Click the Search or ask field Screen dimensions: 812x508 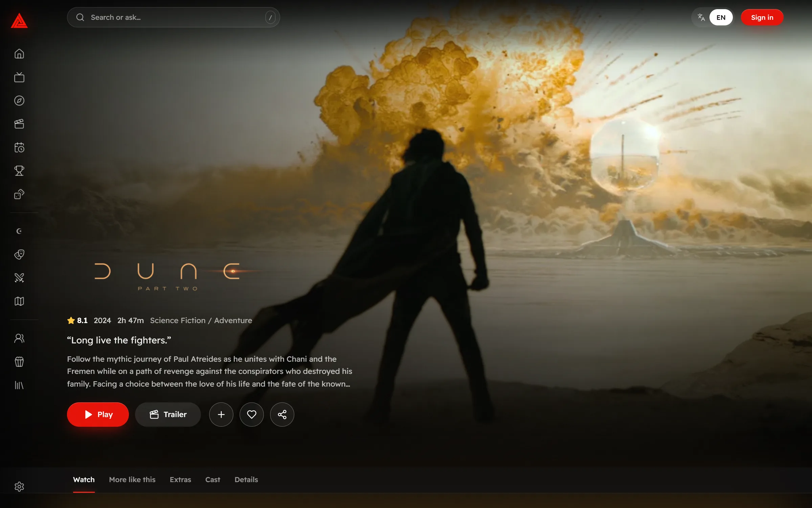173,17
